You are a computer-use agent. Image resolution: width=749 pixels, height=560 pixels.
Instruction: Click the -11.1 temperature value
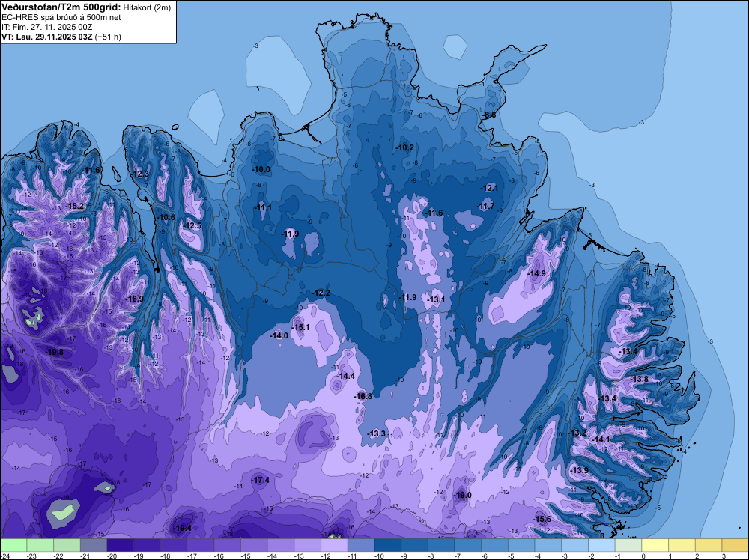coord(263,207)
